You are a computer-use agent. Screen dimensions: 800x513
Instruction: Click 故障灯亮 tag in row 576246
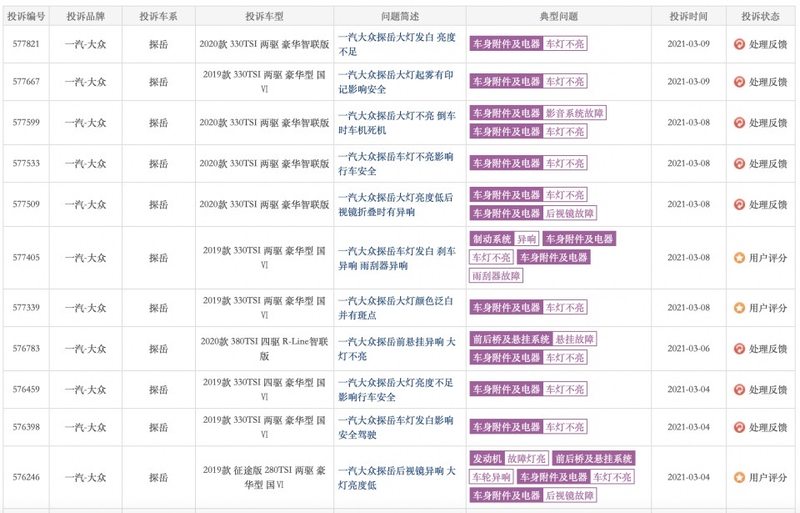click(526, 458)
